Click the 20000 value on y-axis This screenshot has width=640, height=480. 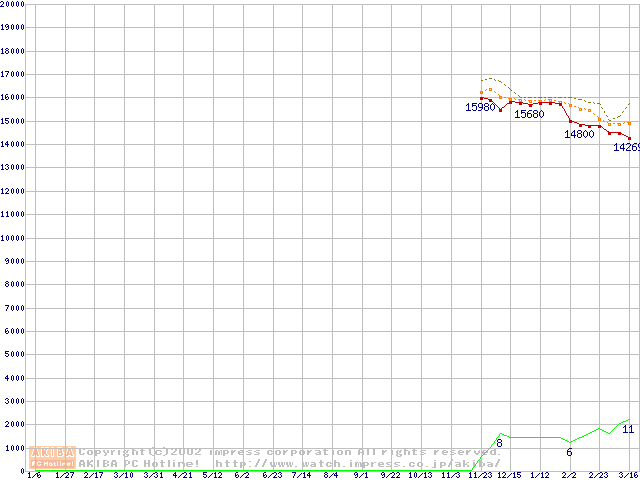[12, 4]
